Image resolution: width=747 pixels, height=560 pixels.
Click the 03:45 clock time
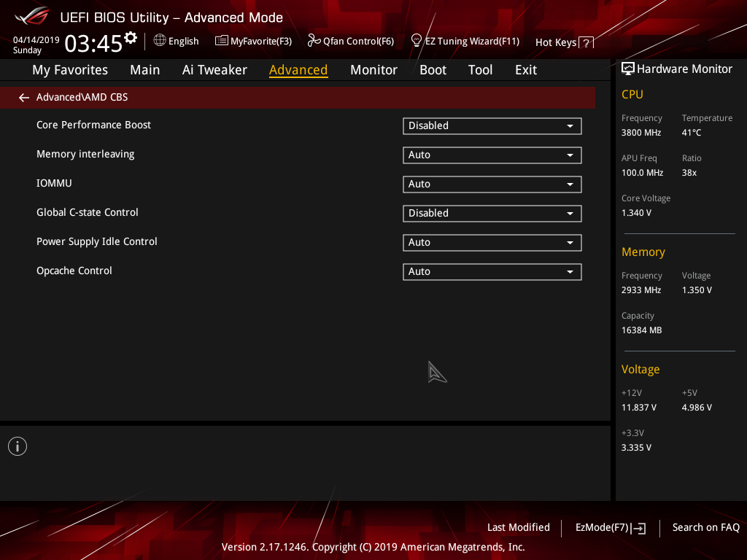[93, 43]
